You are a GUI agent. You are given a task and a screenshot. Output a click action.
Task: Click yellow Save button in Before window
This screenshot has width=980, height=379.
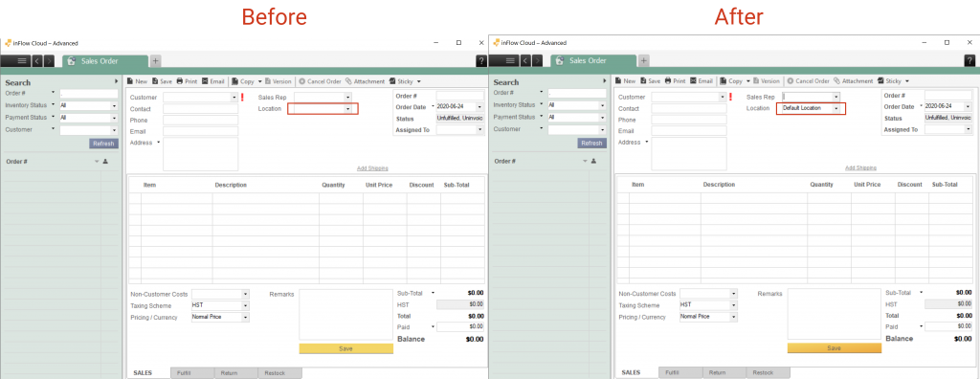pos(346,348)
